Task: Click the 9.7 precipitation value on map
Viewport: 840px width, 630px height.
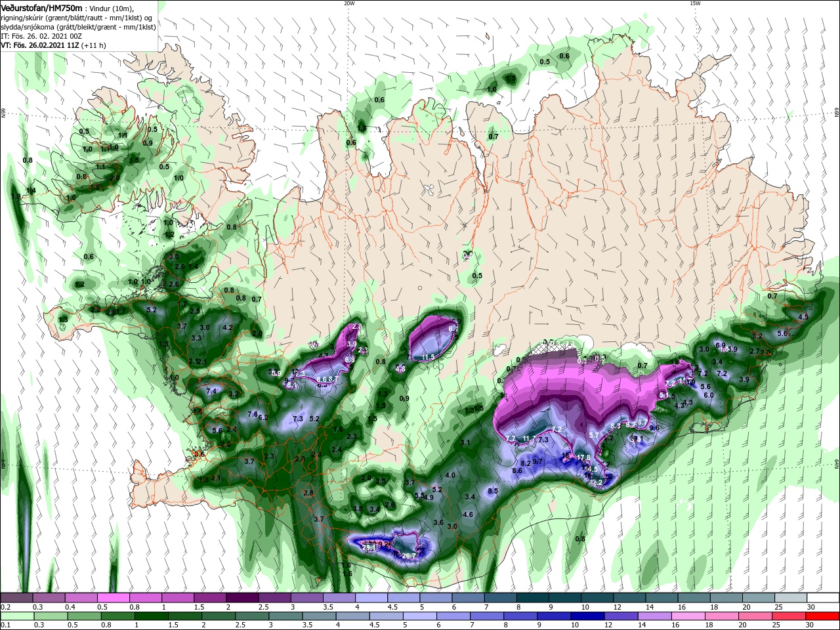Action: (x=537, y=461)
